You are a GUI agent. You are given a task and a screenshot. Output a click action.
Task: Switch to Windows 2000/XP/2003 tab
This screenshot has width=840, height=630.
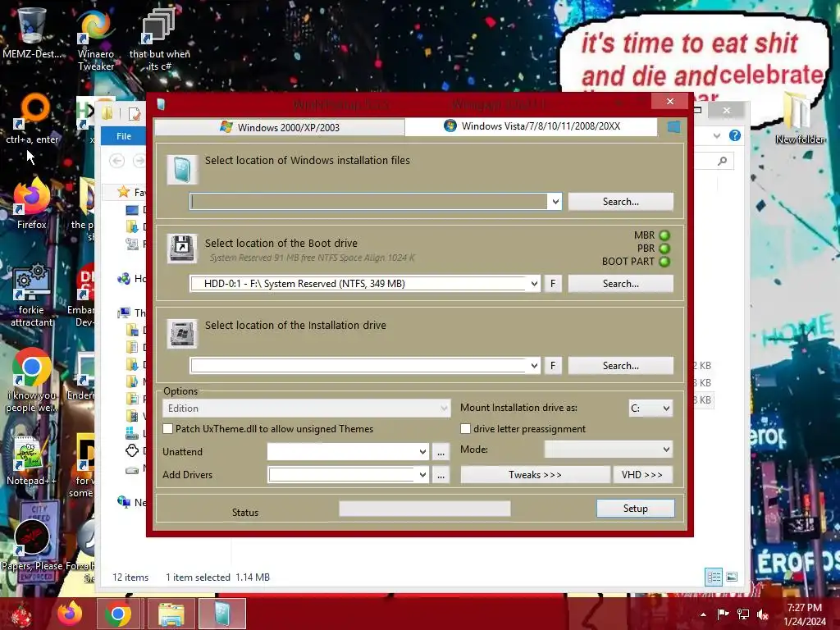point(280,127)
